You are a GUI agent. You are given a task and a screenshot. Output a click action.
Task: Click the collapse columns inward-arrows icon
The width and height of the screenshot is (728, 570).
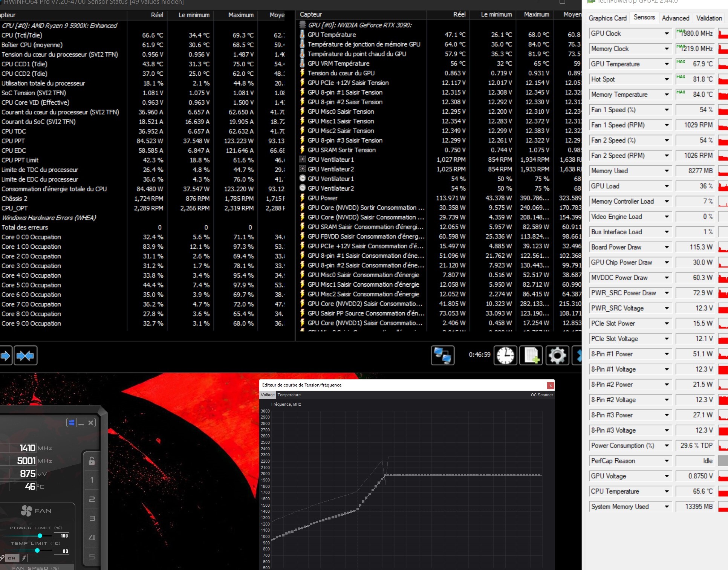tap(26, 355)
